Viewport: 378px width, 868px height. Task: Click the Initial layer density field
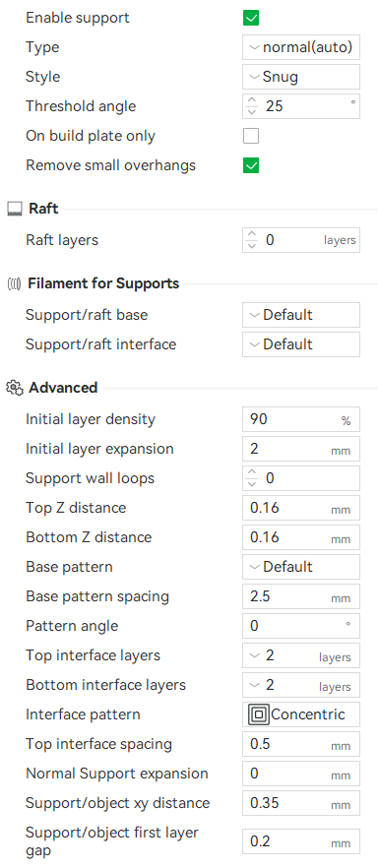pyautogui.click(x=301, y=419)
